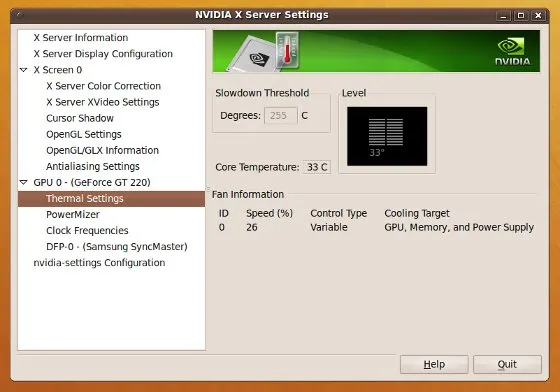Open X Server Information page
Viewport: 560px width, 392px height.
[x=81, y=37]
